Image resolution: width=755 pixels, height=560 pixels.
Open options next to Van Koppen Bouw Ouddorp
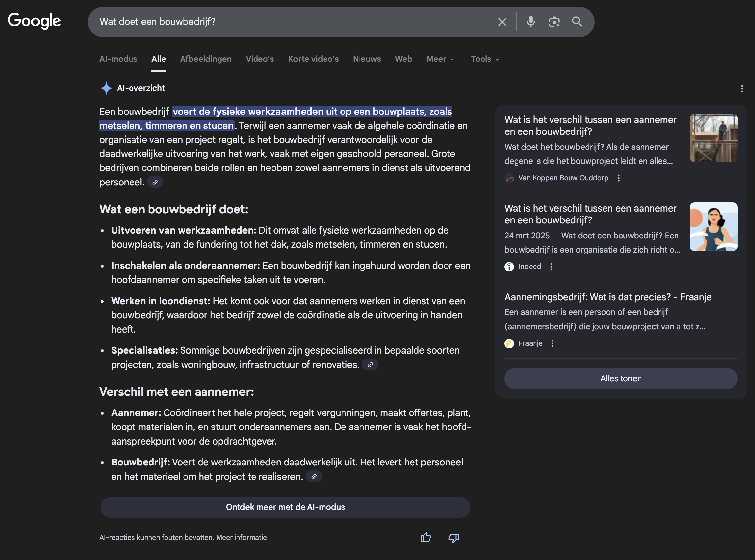(618, 178)
